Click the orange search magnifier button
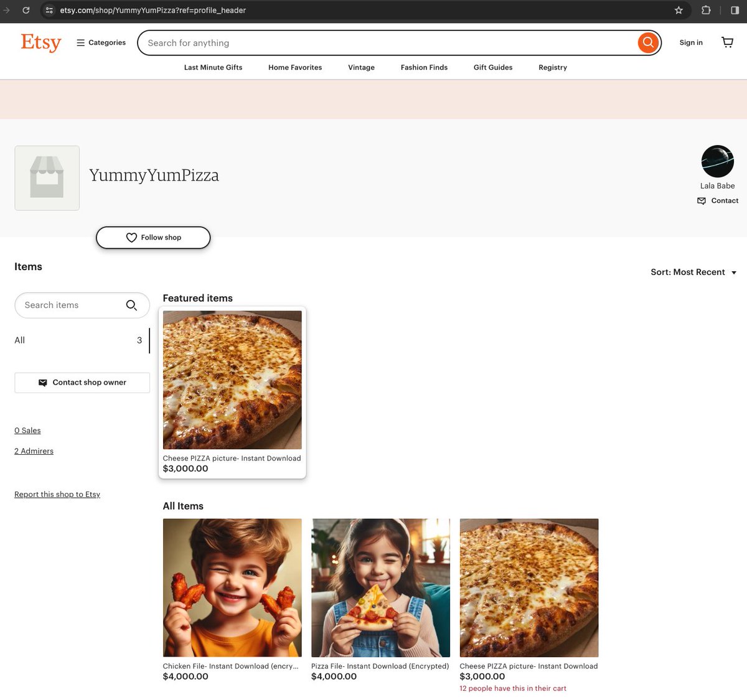 point(648,42)
